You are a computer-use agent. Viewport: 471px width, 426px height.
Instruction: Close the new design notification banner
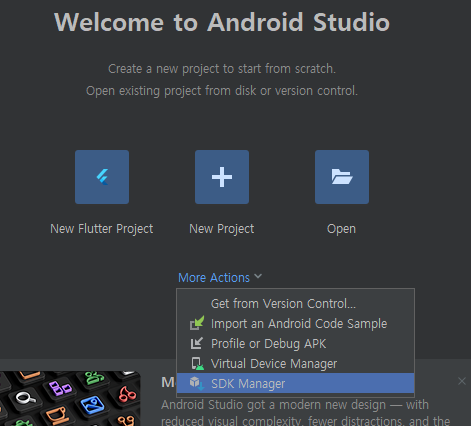(x=462, y=381)
